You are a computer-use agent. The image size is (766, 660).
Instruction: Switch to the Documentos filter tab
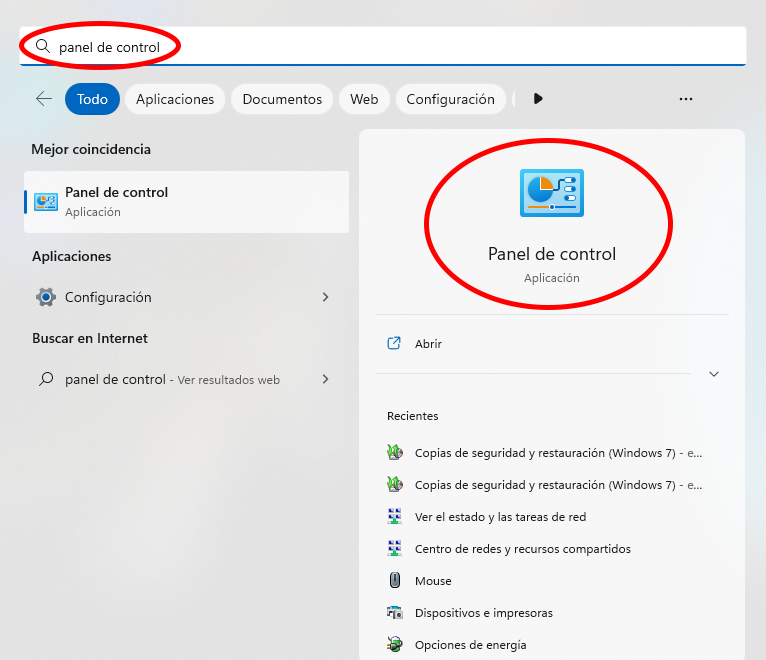(282, 99)
